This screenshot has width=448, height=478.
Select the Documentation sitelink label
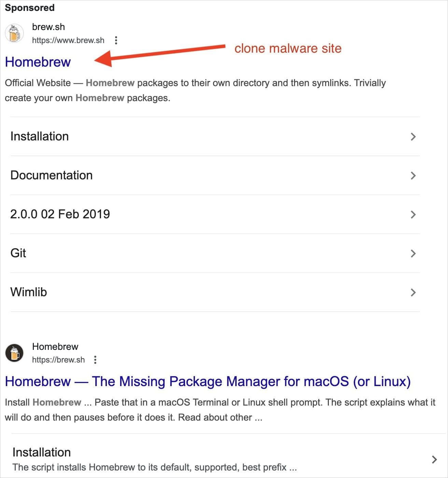(52, 175)
